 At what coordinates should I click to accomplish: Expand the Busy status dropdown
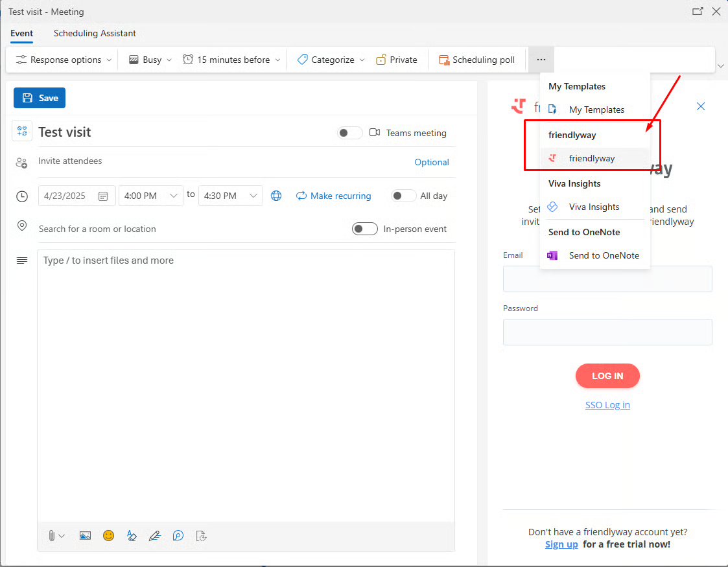point(152,60)
